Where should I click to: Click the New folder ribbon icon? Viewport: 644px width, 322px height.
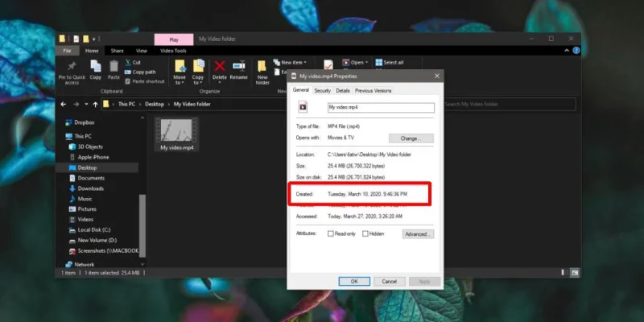pyautogui.click(x=262, y=66)
